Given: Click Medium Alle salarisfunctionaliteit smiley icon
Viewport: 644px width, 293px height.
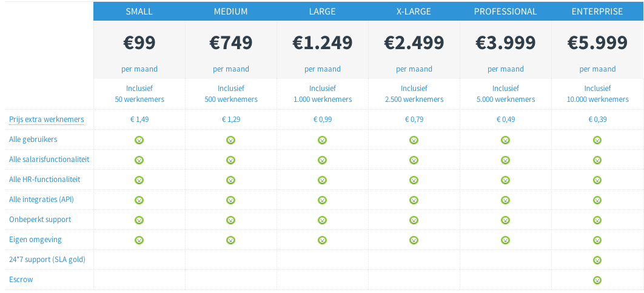Looking at the screenshot, I should [231, 160].
